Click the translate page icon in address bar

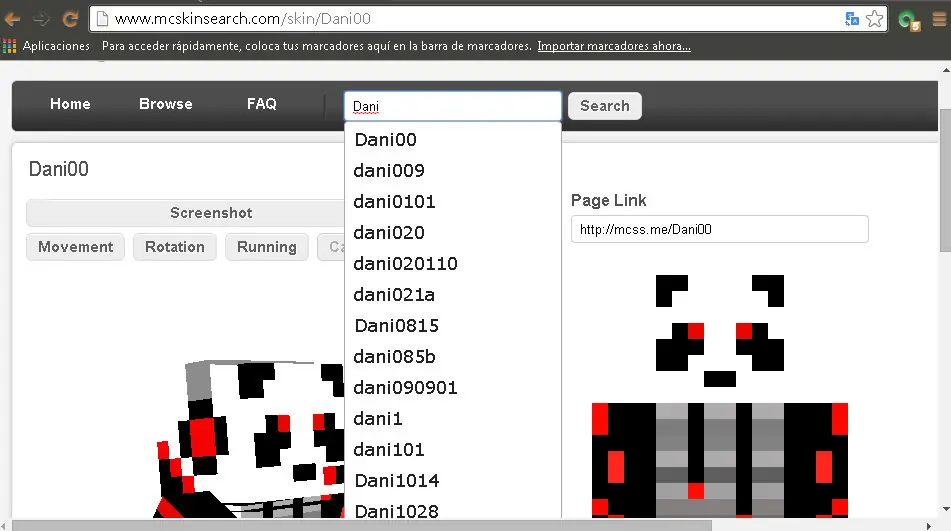click(852, 19)
